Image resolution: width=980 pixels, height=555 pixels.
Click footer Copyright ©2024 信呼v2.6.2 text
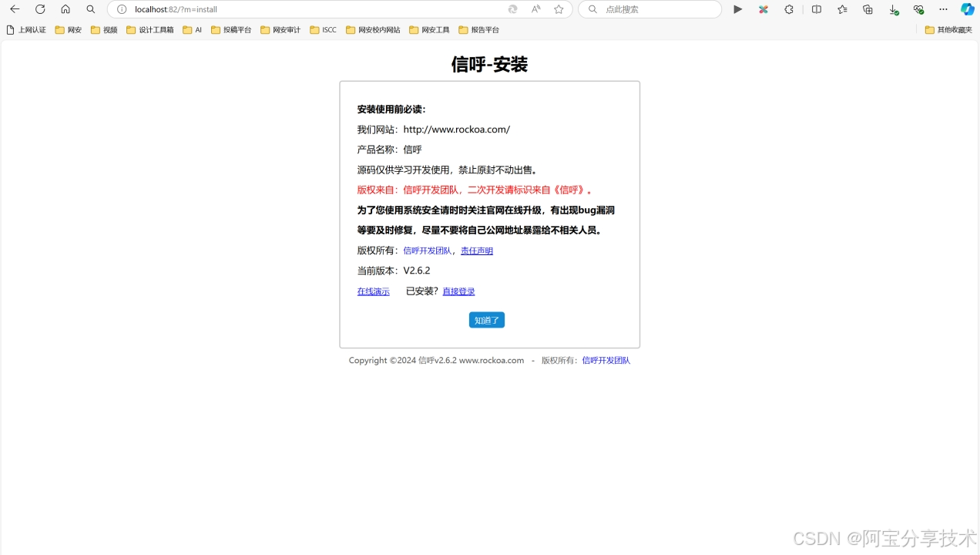pyautogui.click(x=436, y=360)
